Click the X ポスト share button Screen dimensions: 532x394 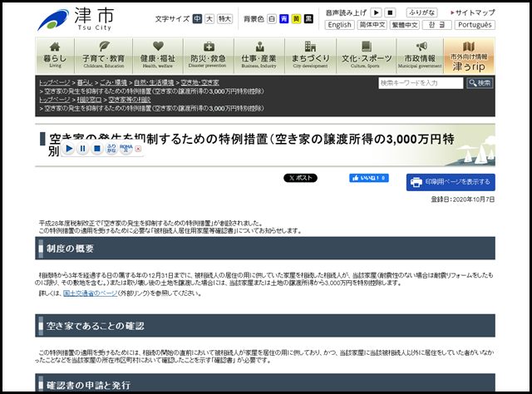click(x=300, y=178)
